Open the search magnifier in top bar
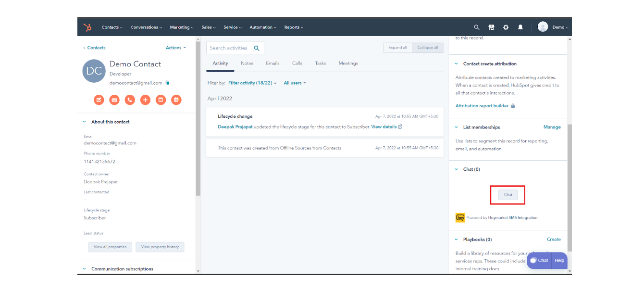The height and width of the screenshot is (291, 644). click(x=477, y=27)
